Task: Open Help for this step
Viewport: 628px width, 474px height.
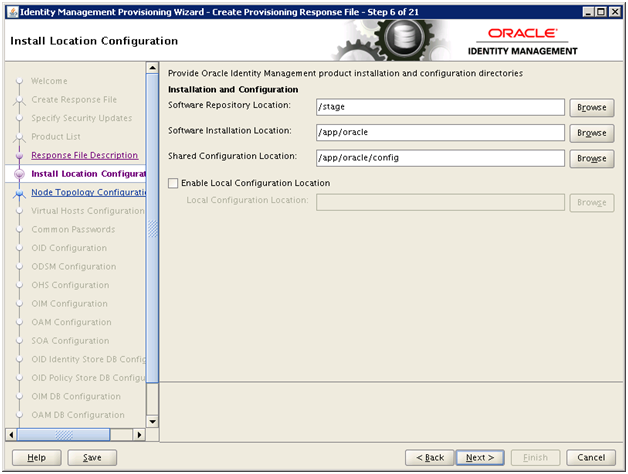Action: coord(36,458)
